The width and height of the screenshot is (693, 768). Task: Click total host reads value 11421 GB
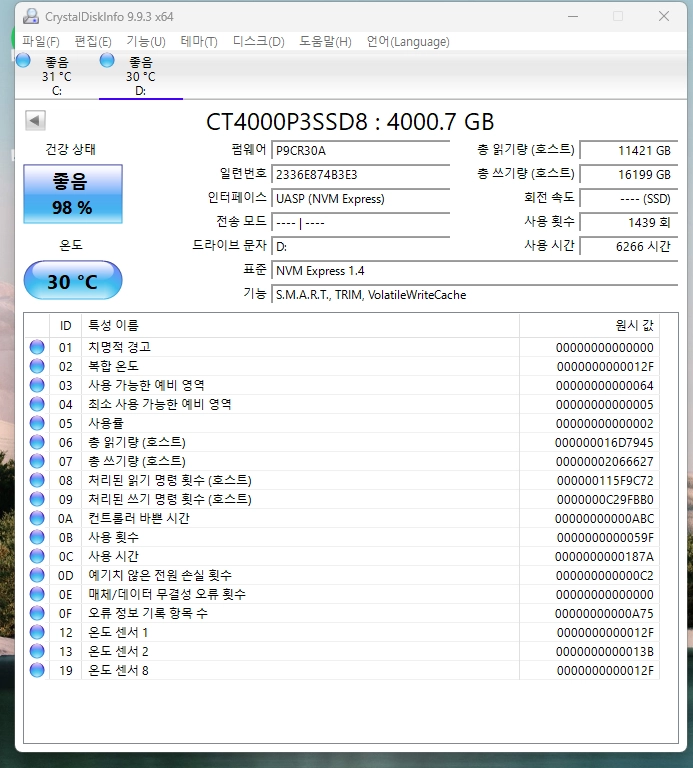629,150
